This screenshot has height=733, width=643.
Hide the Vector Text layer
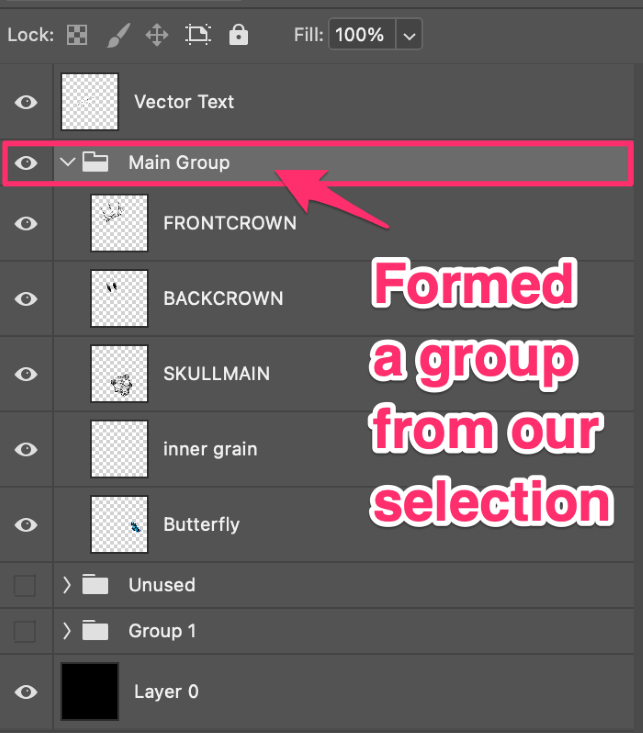tap(26, 102)
